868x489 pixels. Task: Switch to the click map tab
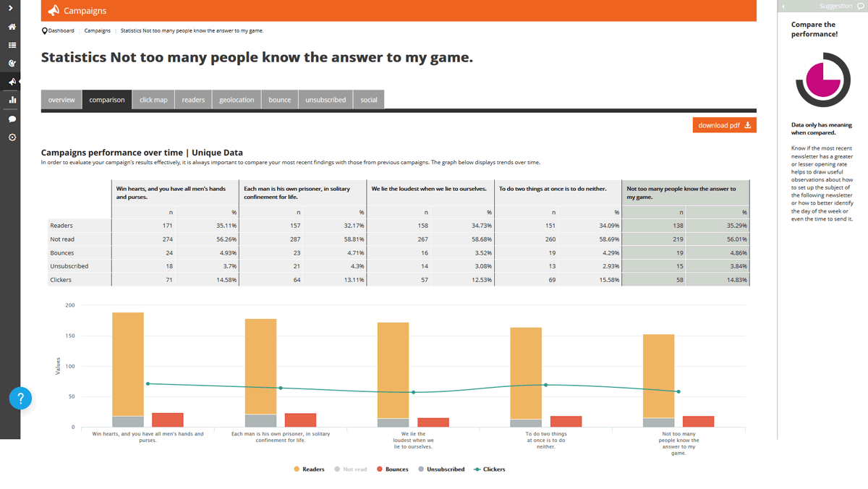click(153, 100)
